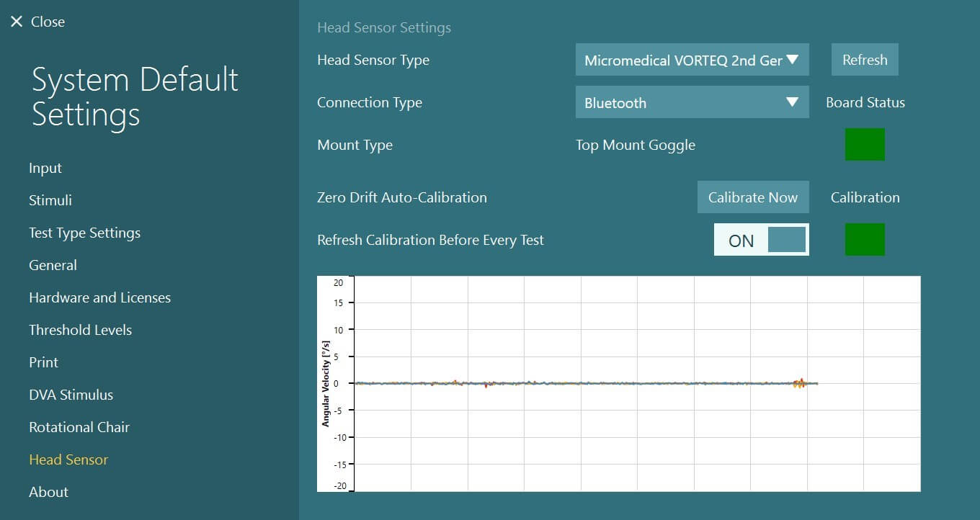This screenshot has height=520, width=980.
Task: Click the Close X icon
Action: tap(17, 22)
